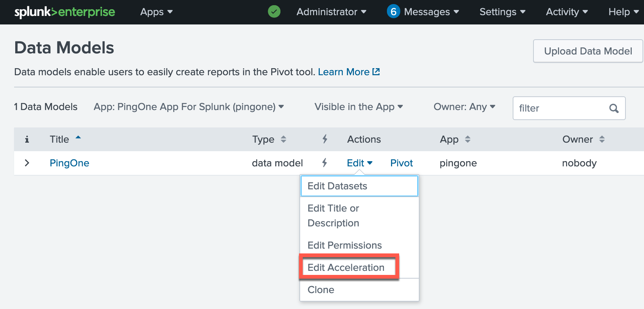Click the '1 Data Models' count text

[x=46, y=107]
